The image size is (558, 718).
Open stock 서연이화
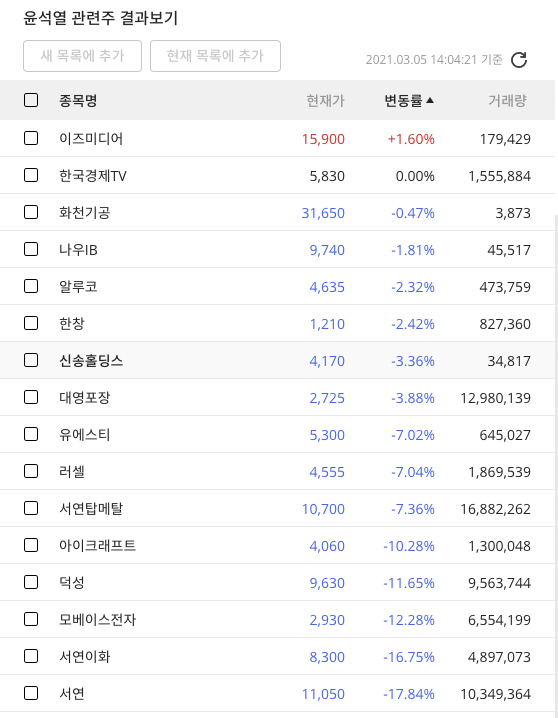point(84,657)
